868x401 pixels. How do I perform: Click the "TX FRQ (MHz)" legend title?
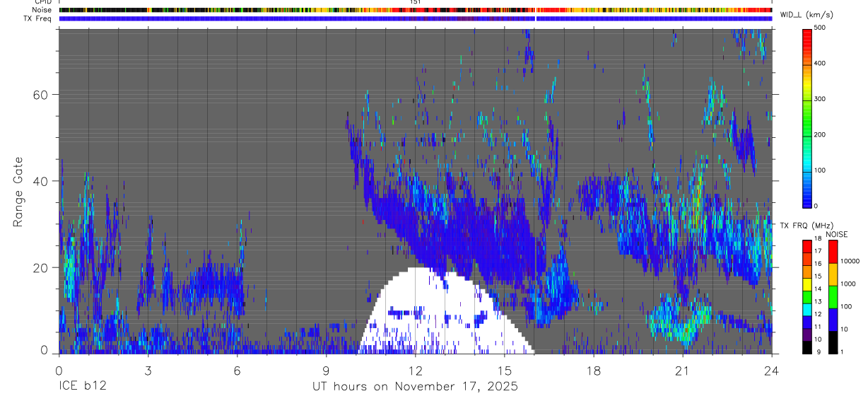pyautogui.click(x=806, y=226)
